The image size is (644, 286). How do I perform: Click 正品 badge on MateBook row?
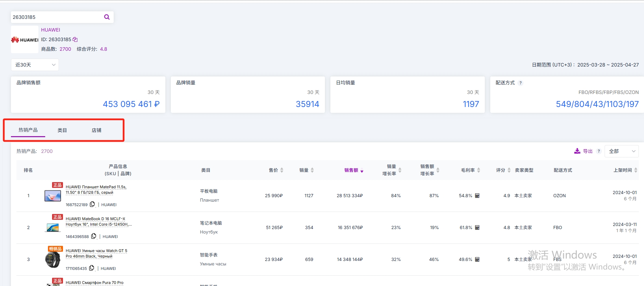tap(57, 217)
